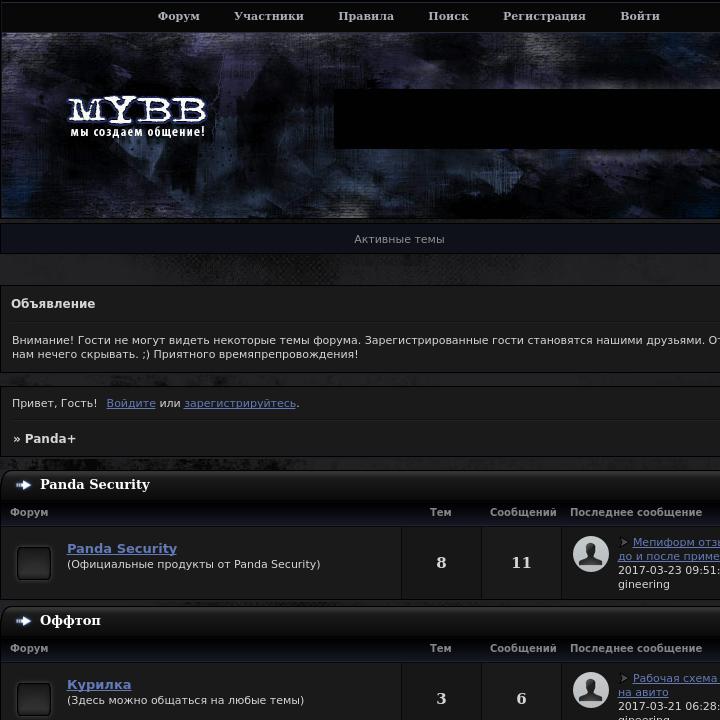Open the Курилка forum link

tap(99, 684)
